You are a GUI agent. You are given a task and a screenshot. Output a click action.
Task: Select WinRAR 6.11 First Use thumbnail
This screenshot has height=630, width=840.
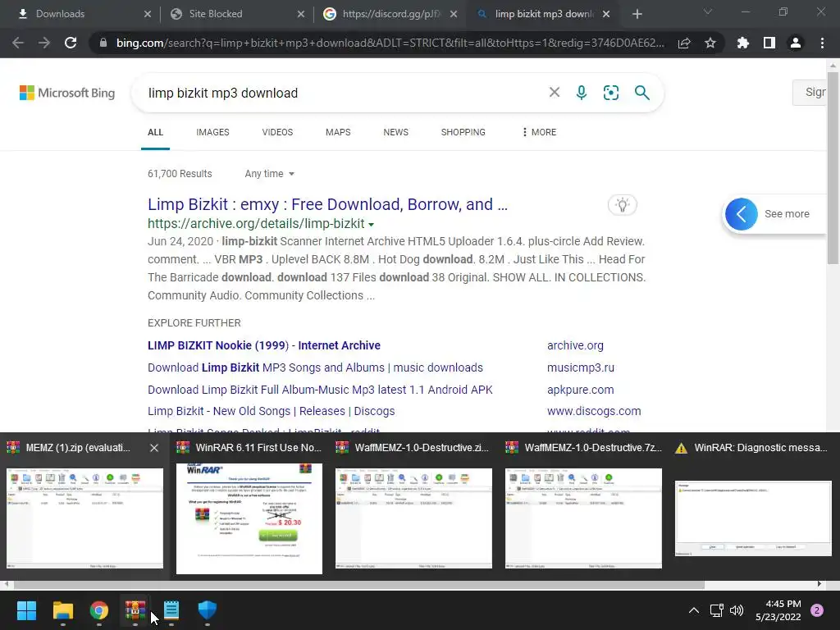[x=249, y=518]
